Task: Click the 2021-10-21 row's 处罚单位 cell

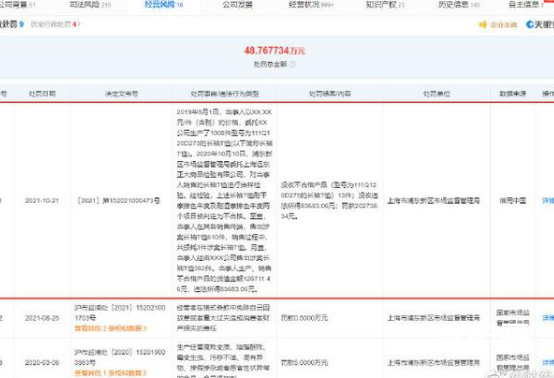Action: pyautogui.click(x=434, y=201)
